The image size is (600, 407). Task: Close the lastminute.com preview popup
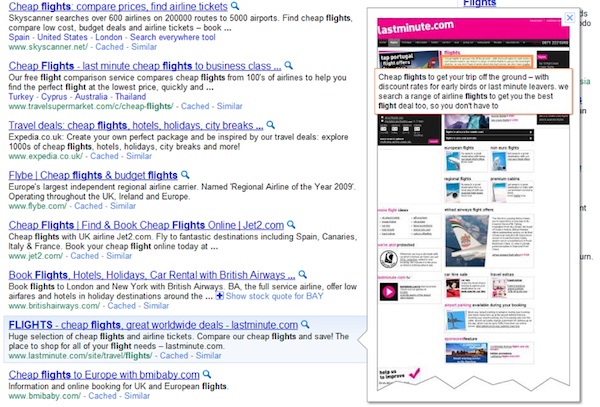tap(569, 17)
